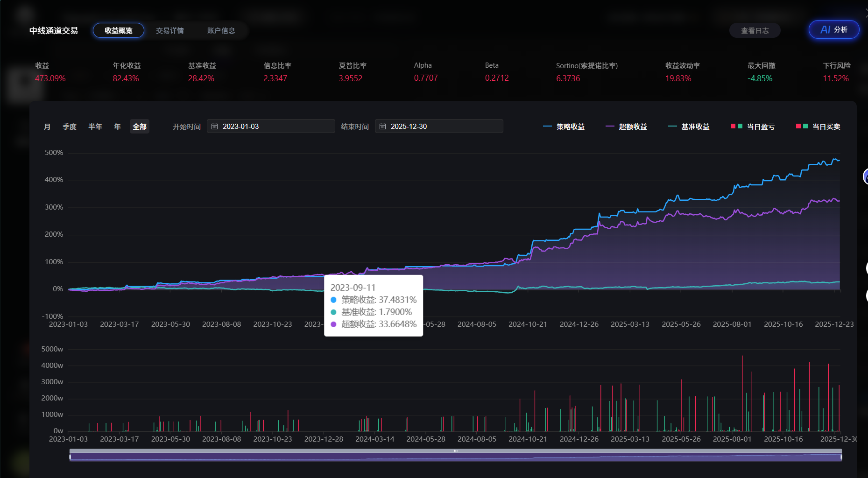Click the 开始时间 label
This screenshot has width=868, height=478.
[x=187, y=127]
